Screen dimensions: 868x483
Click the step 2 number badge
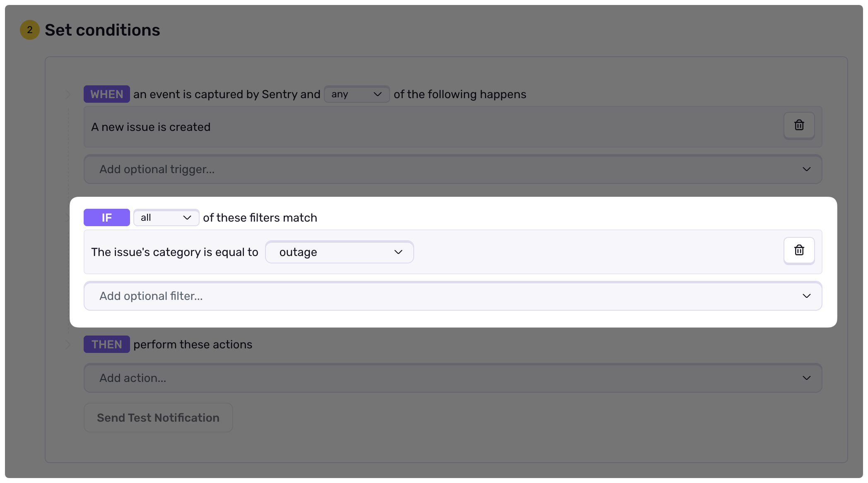coord(29,30)
